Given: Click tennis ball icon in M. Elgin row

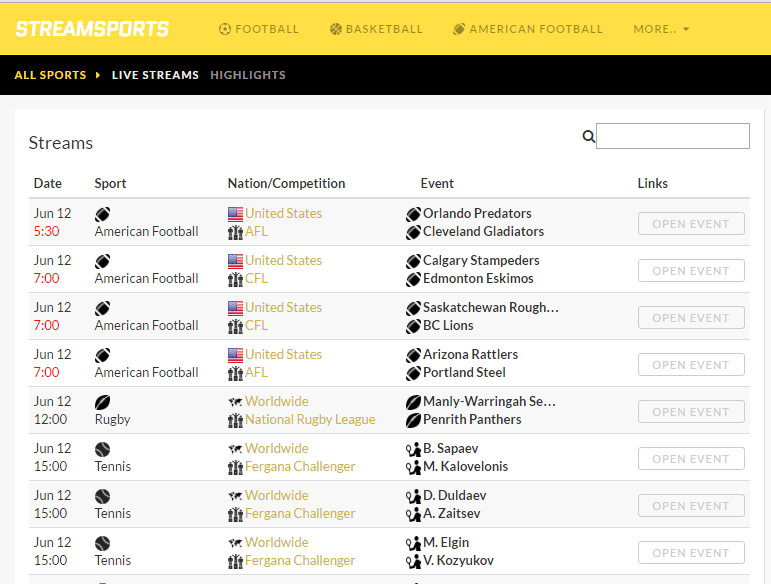Looking at the screenshot, I should [x=102, y=544].
